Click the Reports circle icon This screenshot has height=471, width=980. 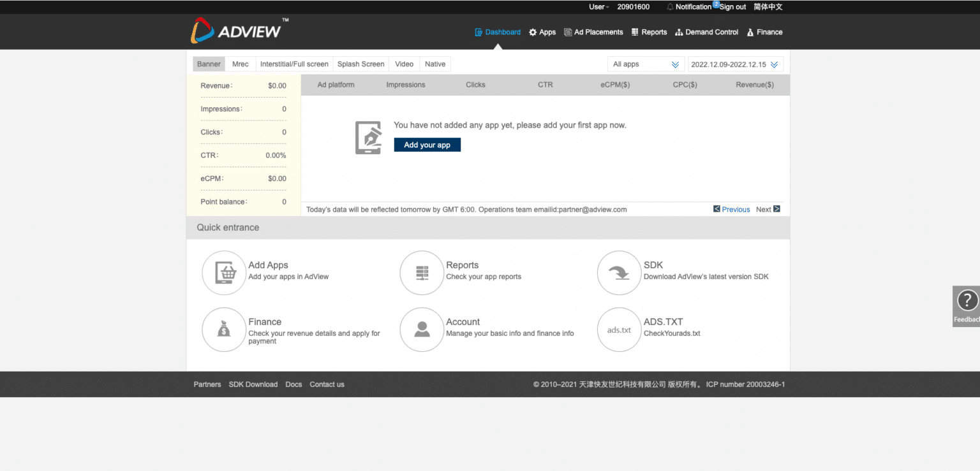(x=421, y=273)
